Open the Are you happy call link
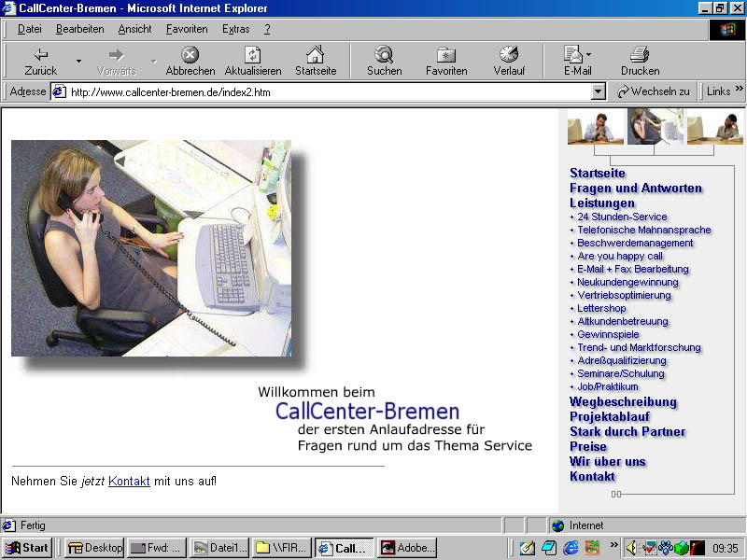This screenshot has width=747, height=560. click(620, 256)
